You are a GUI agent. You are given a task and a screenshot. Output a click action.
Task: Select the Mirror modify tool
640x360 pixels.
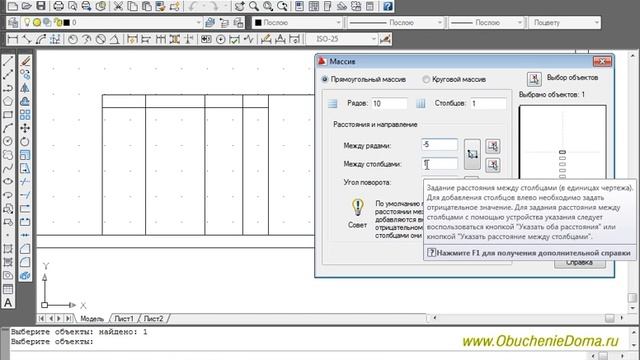(x=25, y=88)
